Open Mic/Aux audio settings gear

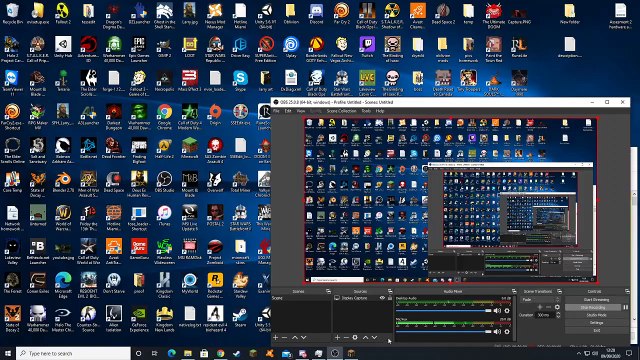pos(507,332)
